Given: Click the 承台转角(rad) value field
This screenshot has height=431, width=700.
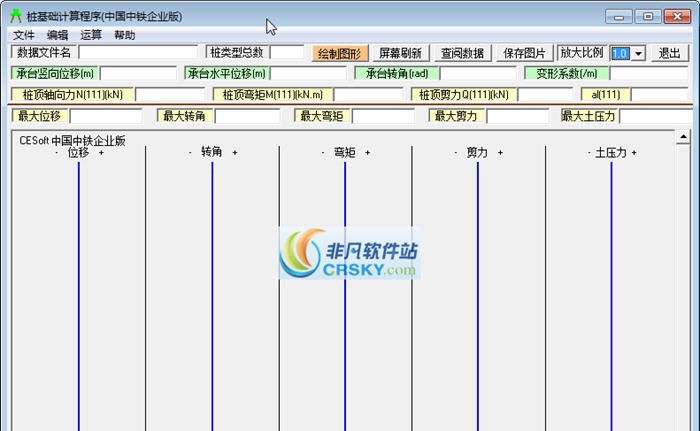Looking at the screenshot, I should click(478, 73).
